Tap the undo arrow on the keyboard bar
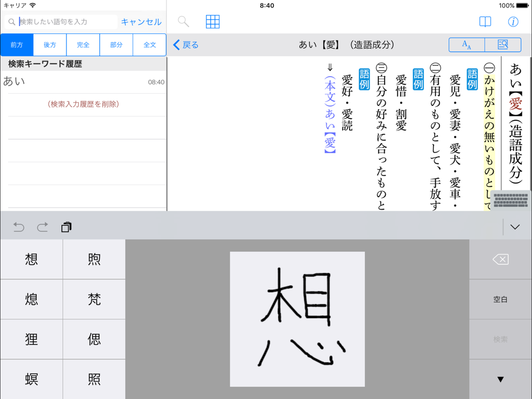 click(19, 227)
